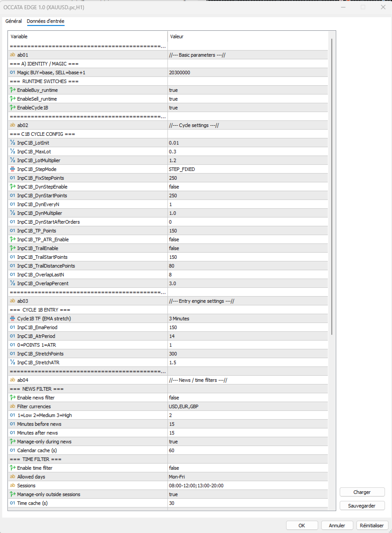Click the integer icon beside InpC1B_EmaPeriod
The width and height of the screenshot is (392, 533).
(12, 327)
